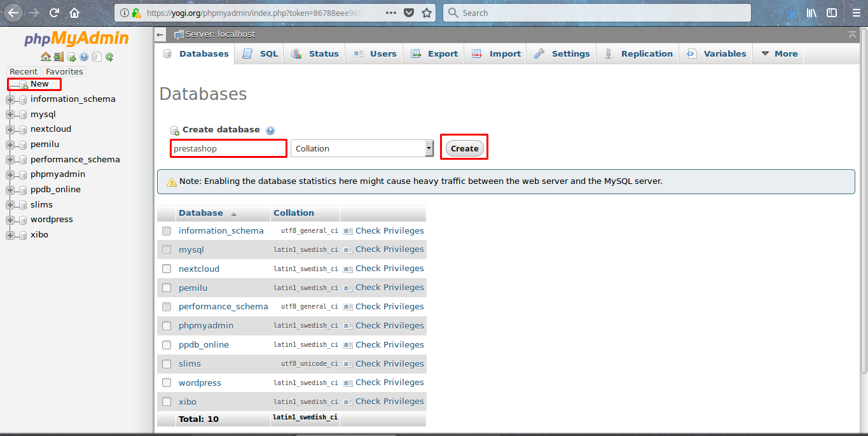This screenshot has height=436, width=868.
Task: Open the Firefox downloads arrow
Action: [791, 13]
